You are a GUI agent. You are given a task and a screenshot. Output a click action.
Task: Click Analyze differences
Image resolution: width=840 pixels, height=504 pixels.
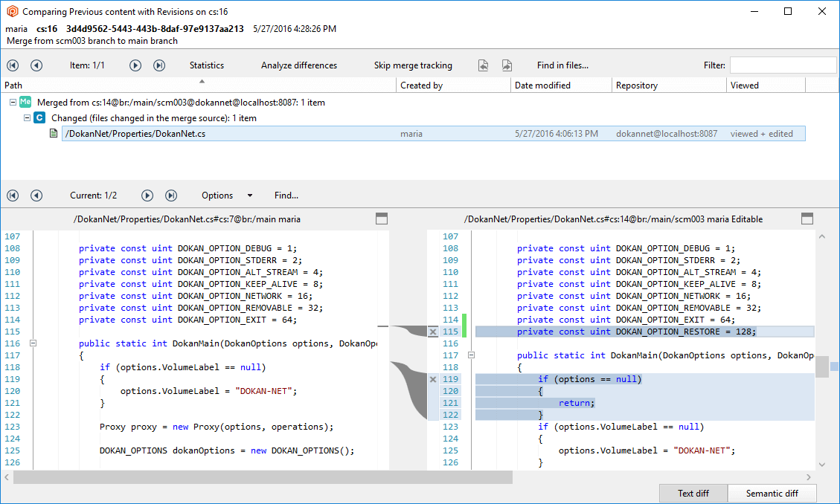299,65
